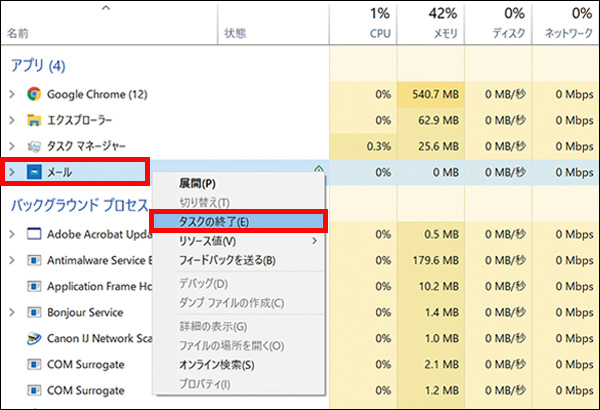This screenshot has height=410, width=600.
Task: Select 展開 in the context menu
Action: click(197, 184)
